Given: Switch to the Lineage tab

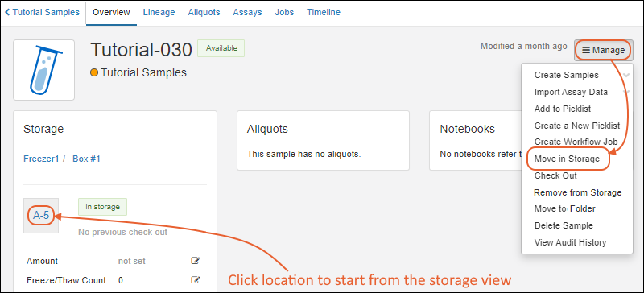Looking at the screenshot, I should pyautogui.click(x=159, y=12).
